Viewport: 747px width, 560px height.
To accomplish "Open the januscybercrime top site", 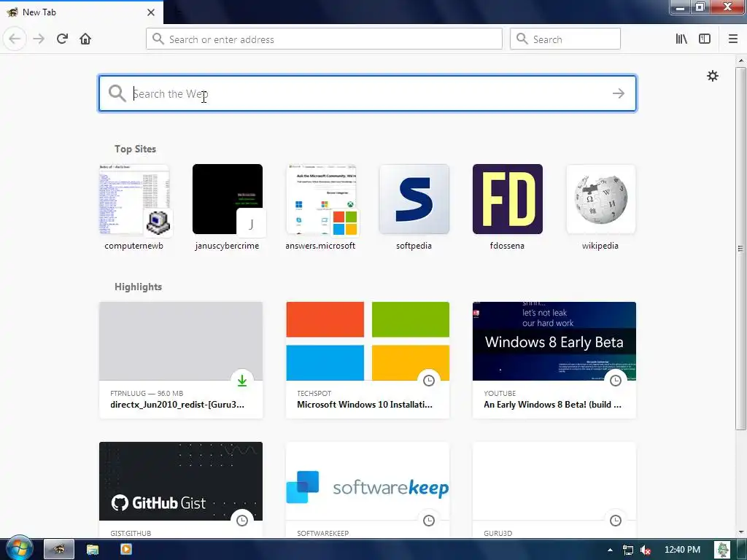I will (x=228, y=206).
